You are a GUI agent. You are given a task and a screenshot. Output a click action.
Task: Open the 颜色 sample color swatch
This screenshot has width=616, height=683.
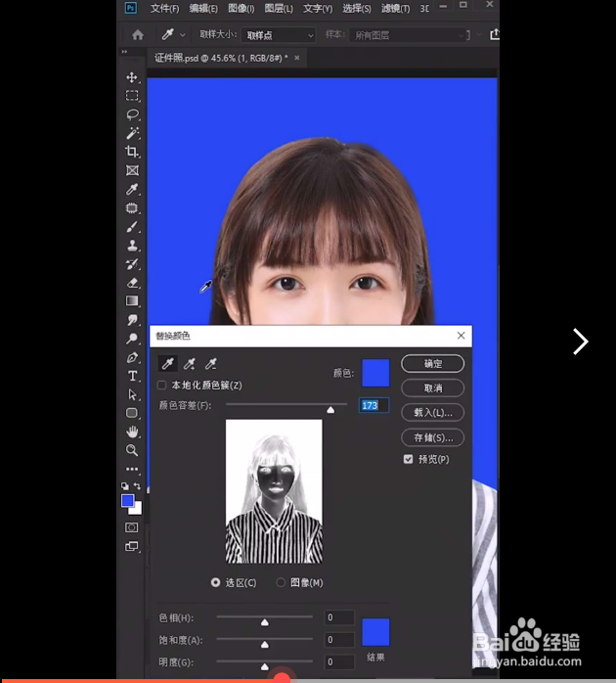click(x=375, y=373)
